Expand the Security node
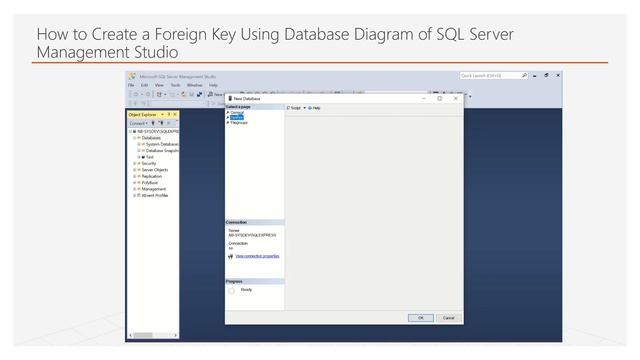 pyautogui.click(x=134, y=164)
